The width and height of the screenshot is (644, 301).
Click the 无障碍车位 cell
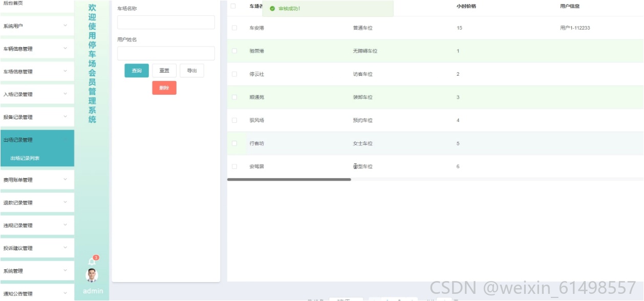point(365,51)
